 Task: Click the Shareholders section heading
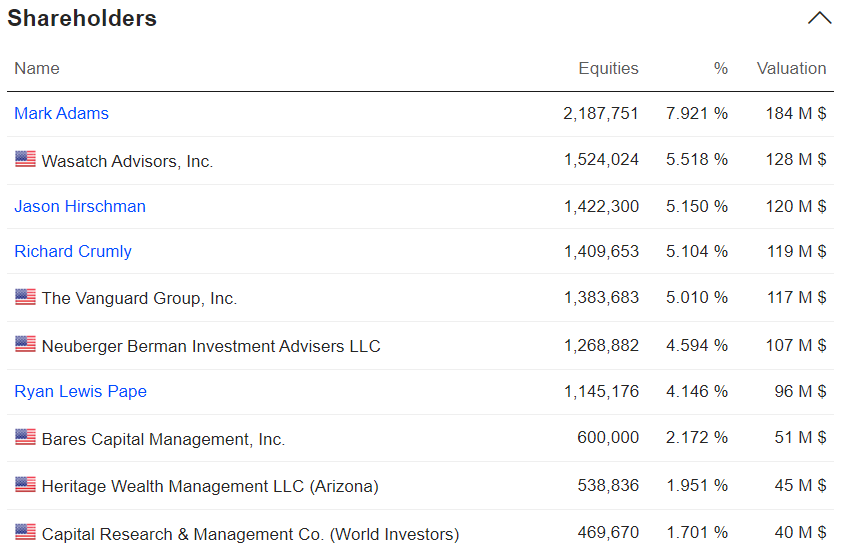point(82,18)
